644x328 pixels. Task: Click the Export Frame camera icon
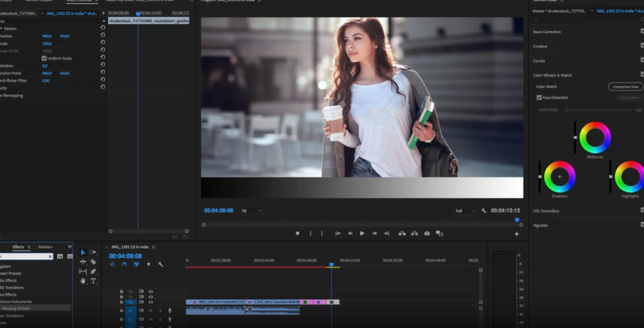click(x=427, y=233)
